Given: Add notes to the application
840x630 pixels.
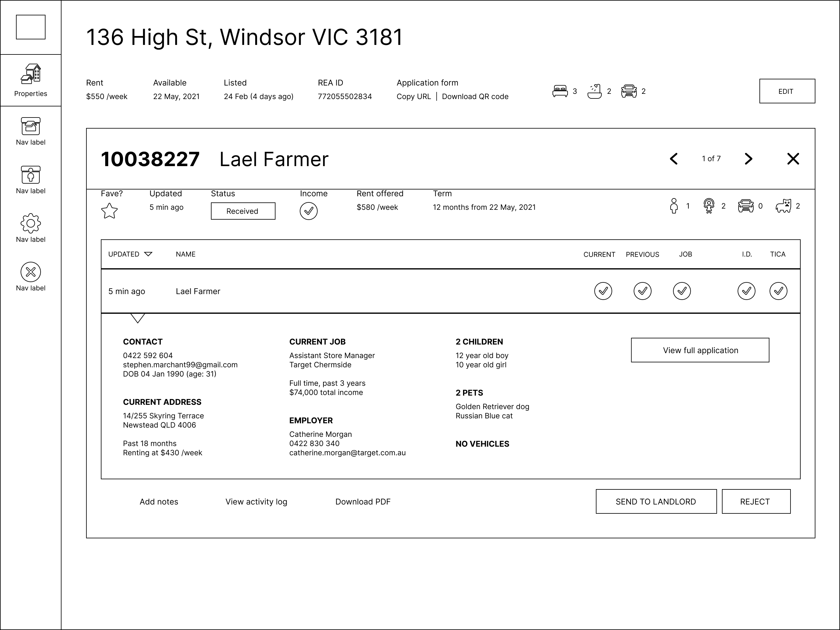Looking at the screenshot, I should (x=159, y=501).
